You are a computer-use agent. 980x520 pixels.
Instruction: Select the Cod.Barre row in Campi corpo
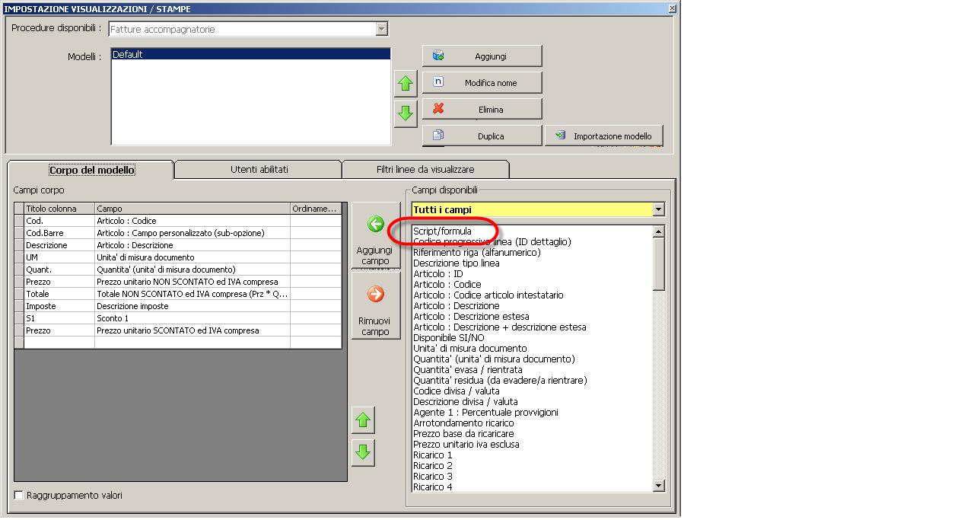click(179, 233)
